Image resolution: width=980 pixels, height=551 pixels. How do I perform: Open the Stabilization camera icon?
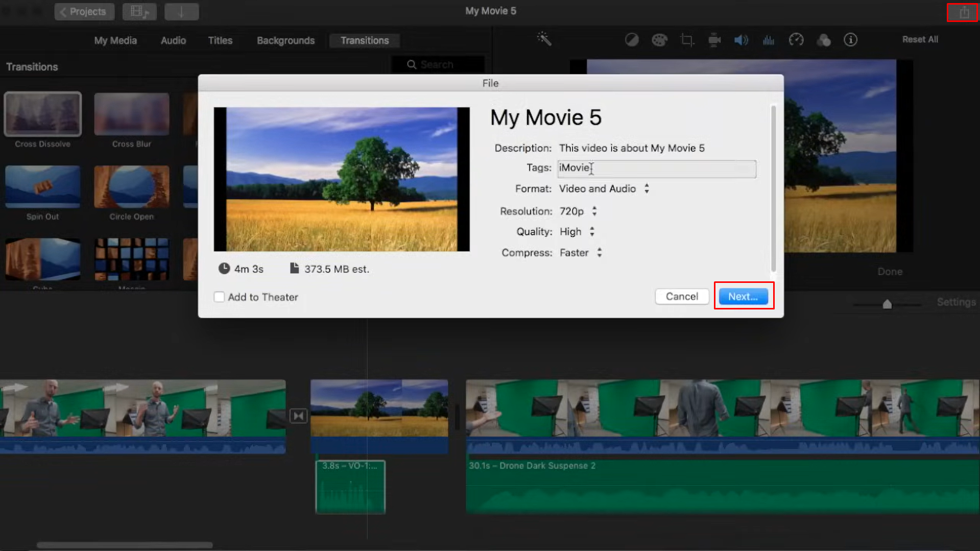(x=713, y=39)
